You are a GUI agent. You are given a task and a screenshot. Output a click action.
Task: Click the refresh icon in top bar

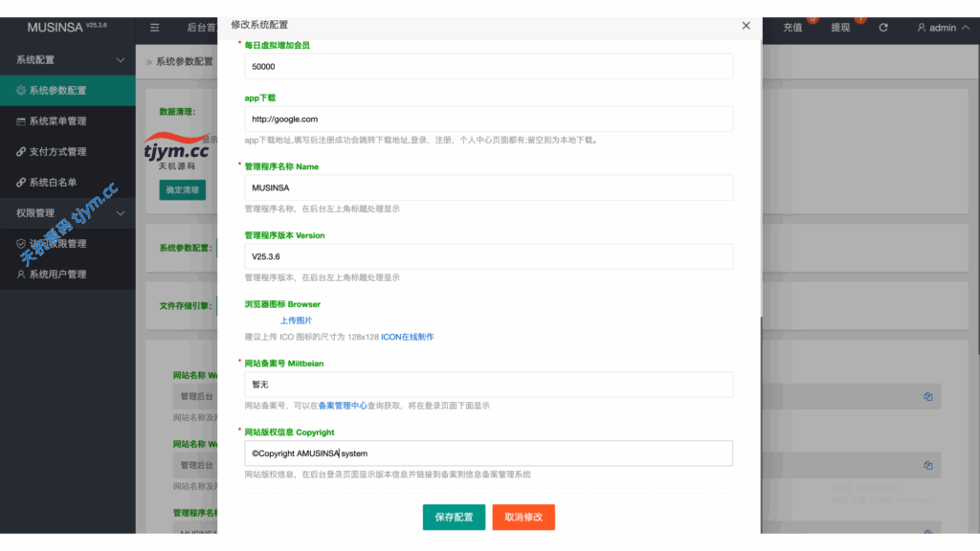[x=883, y=28]
